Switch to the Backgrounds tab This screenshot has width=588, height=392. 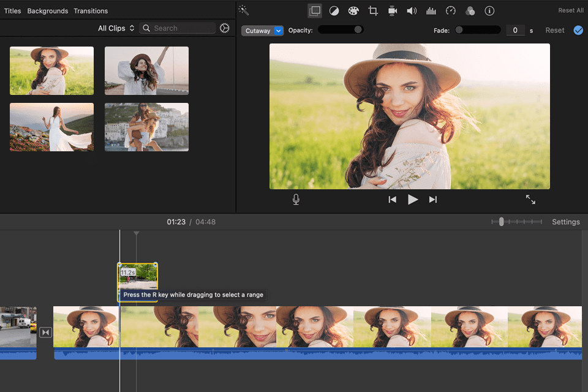(48, 11)
